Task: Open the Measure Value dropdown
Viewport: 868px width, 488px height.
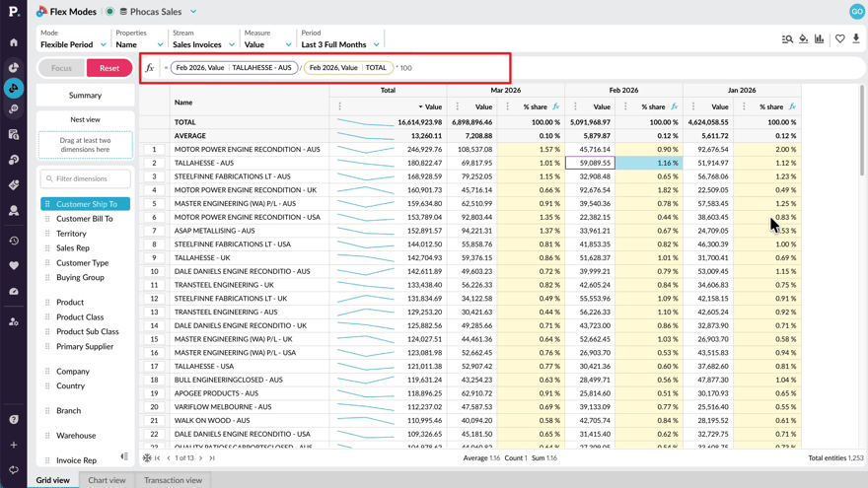Action: pos(268,39)
